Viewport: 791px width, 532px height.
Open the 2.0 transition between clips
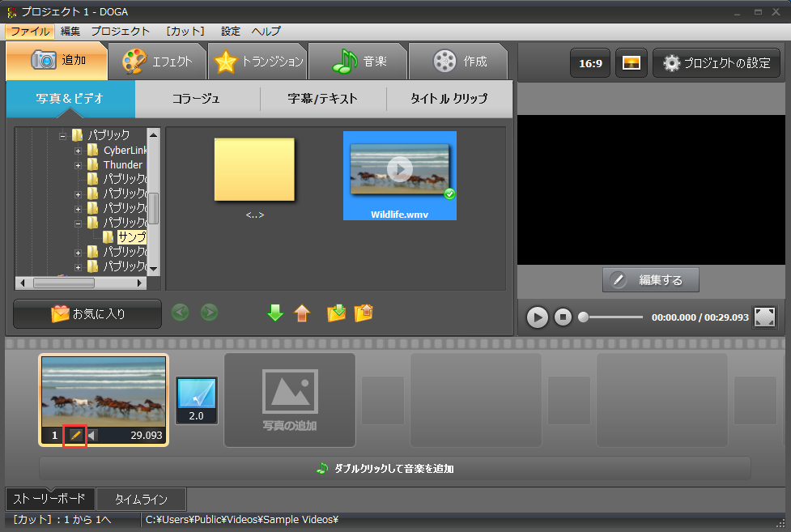[x=196, y=400]
